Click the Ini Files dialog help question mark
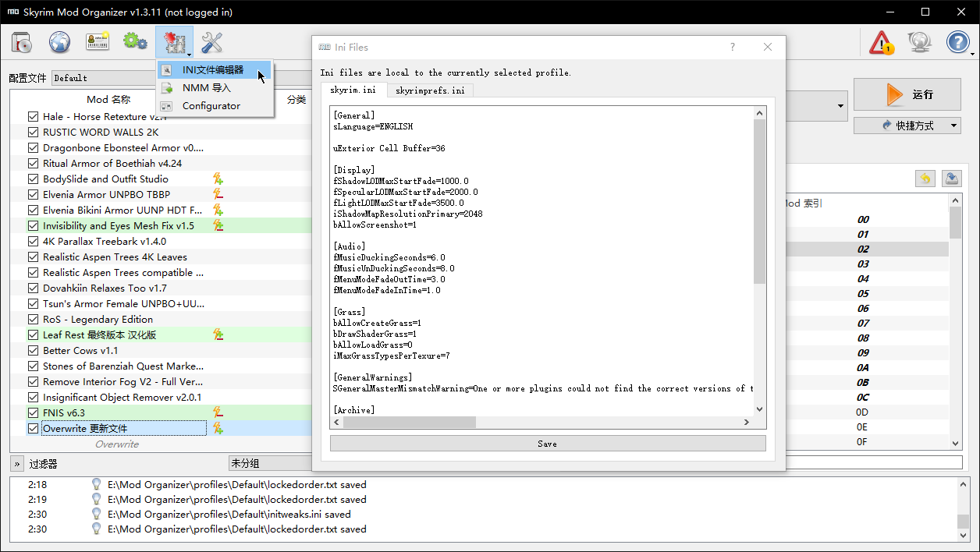980x552 pixels. pyautogui.click(x=733, y=48)
